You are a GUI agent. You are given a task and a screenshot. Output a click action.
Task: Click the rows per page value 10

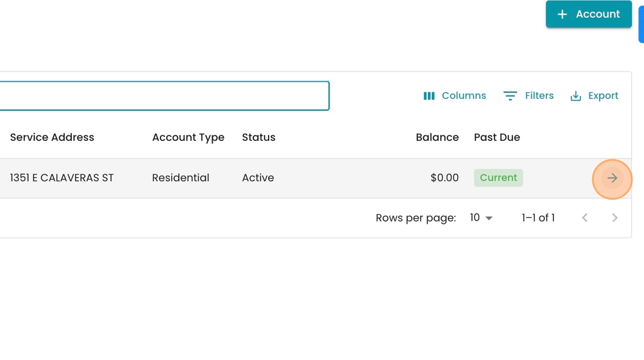[x=475, y=217]
